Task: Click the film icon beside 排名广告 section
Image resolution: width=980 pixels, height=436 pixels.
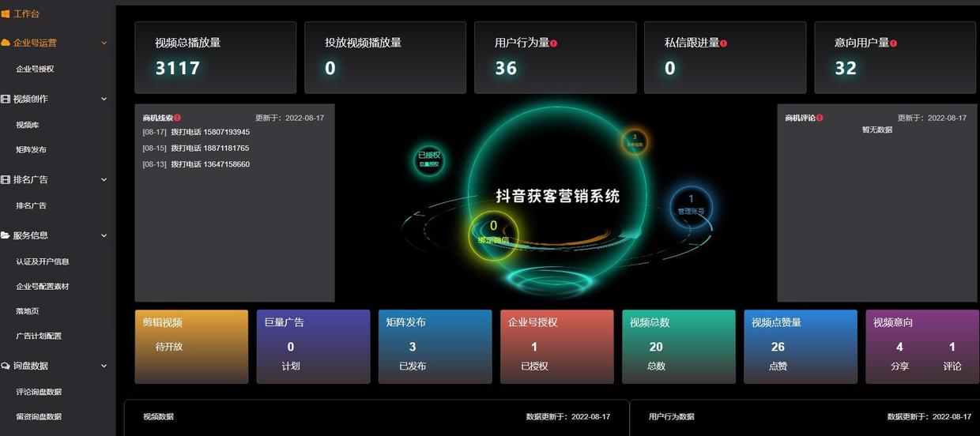Action: pos(6,180)
